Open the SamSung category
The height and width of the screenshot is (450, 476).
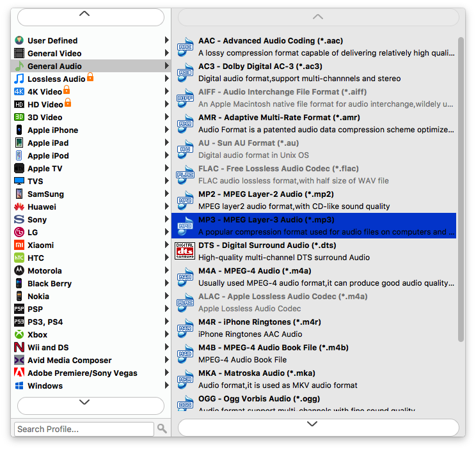91,194
